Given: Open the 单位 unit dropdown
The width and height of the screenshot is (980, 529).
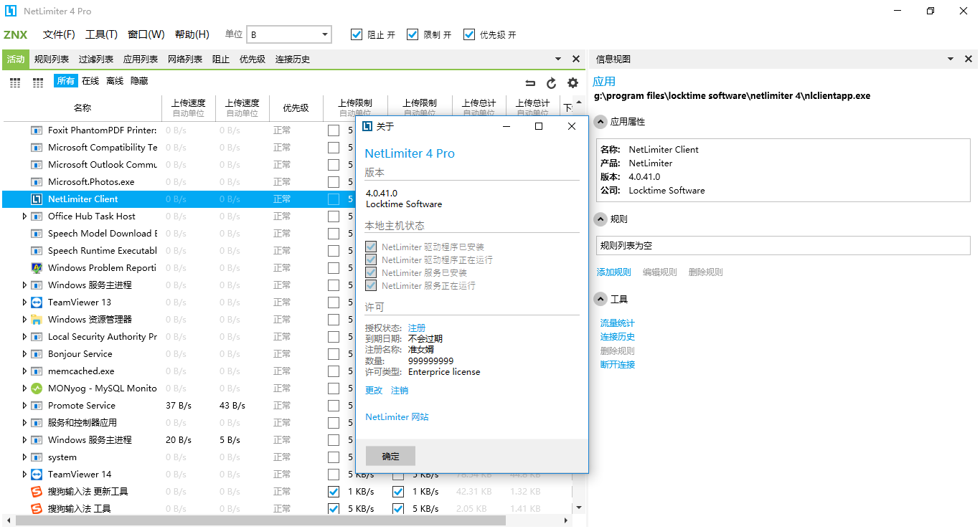Looking at the screenshot, I should [325, 34].
